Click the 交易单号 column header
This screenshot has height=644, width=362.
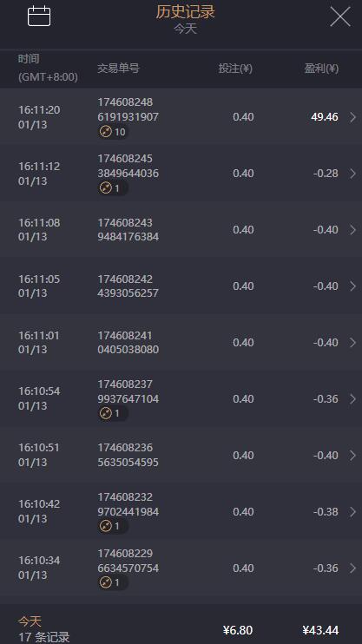tap(118, 69)
